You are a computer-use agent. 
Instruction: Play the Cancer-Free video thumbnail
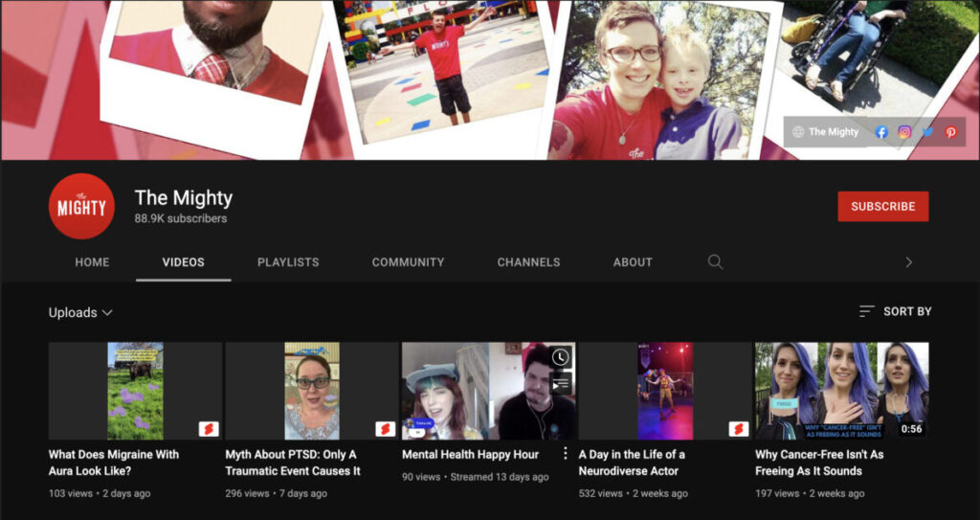point(842,391)
